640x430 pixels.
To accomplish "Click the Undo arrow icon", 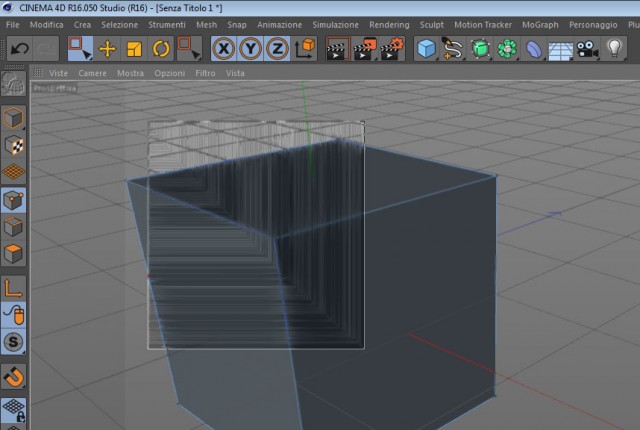I will click(20, 49).
